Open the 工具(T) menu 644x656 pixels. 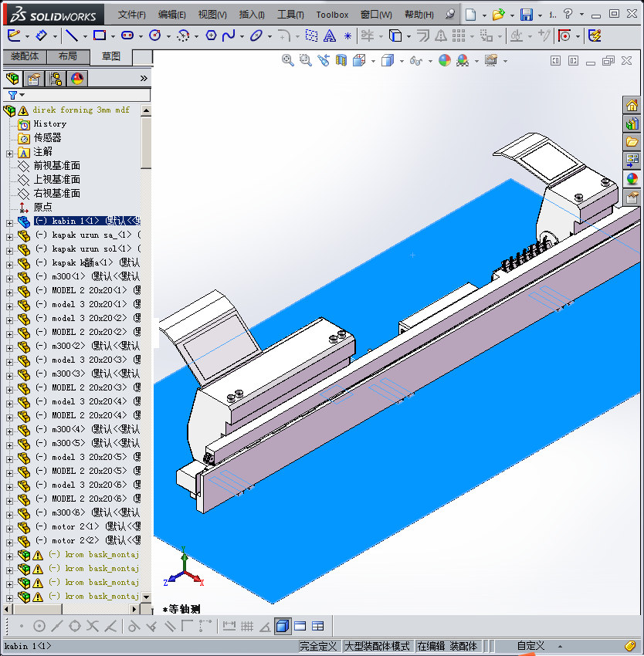(290, 15)
